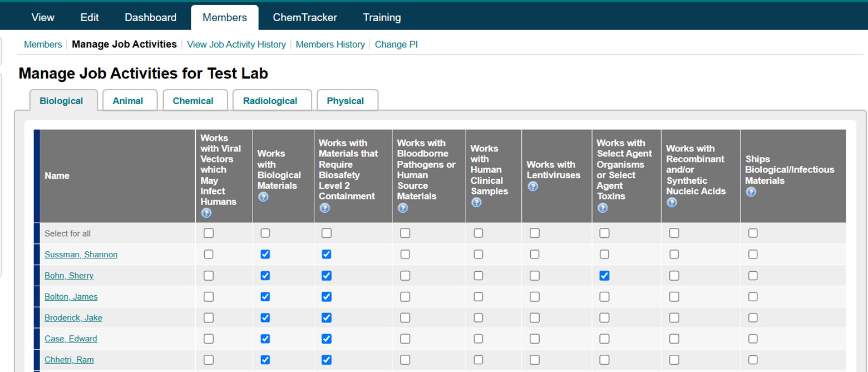Click help icon for Works with Viral Vectors

coord(206,213)
